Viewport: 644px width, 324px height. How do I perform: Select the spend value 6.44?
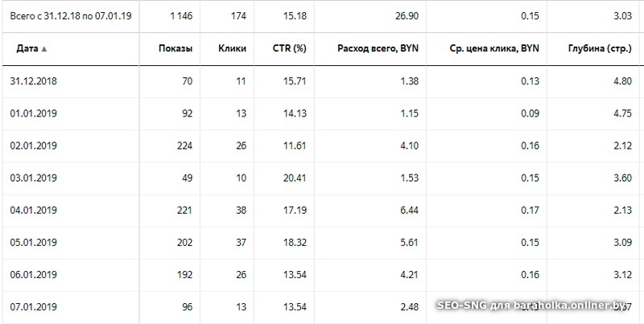(x=411, y=210)
